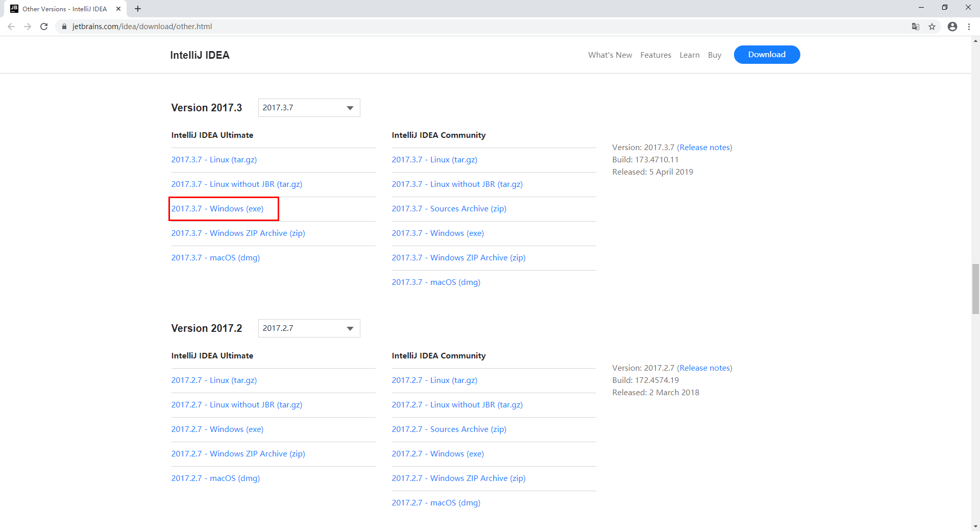Download Community 2017.3.7 Sources Archive zip
Viewport: 980px width, 531px height.
[x=449, y=209]
